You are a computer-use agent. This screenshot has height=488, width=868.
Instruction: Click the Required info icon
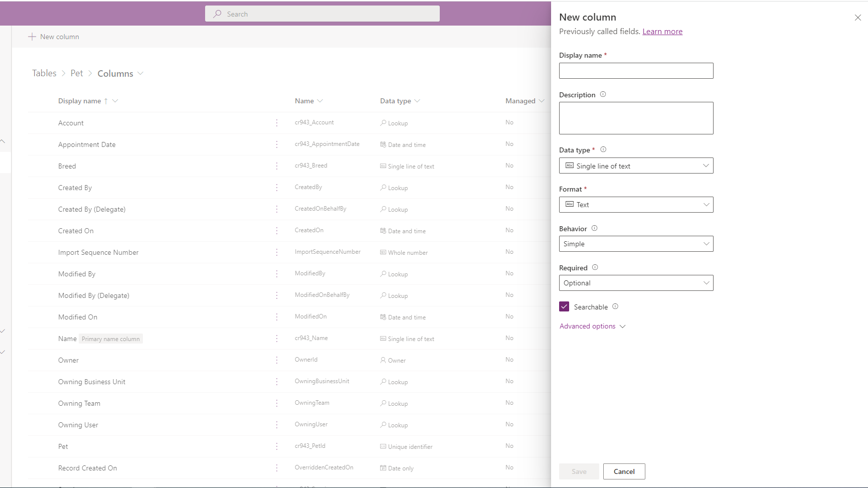pos(595,267)
